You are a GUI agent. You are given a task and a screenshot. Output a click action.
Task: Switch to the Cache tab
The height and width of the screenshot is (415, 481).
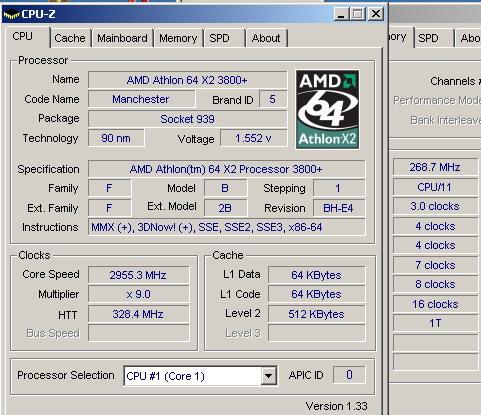(x=70, y=38)
